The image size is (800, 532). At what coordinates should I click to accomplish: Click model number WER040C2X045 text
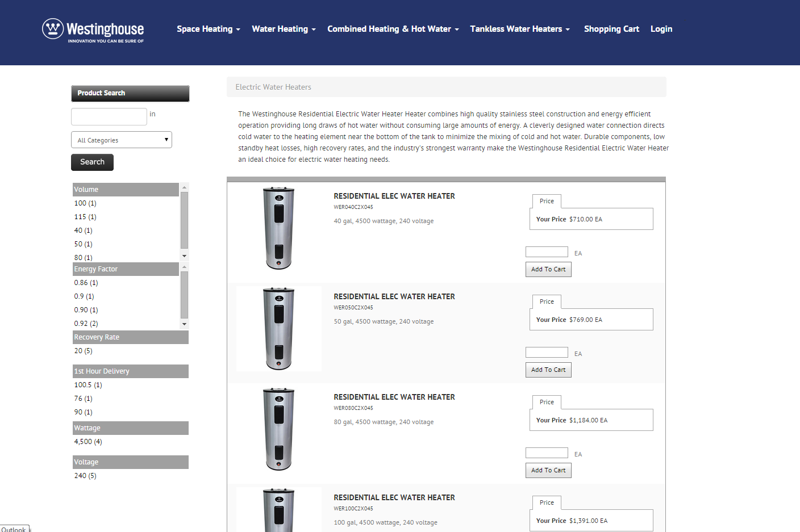coord(353,207)
